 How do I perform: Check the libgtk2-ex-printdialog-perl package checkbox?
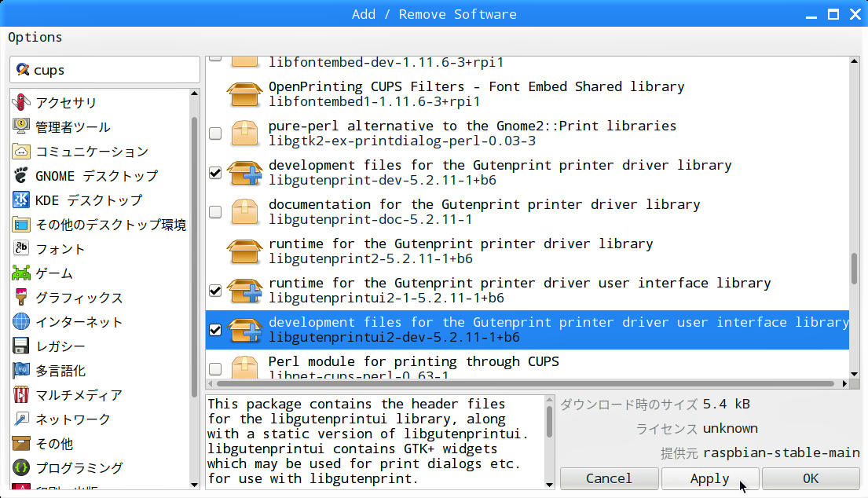(x=215, y=134)
